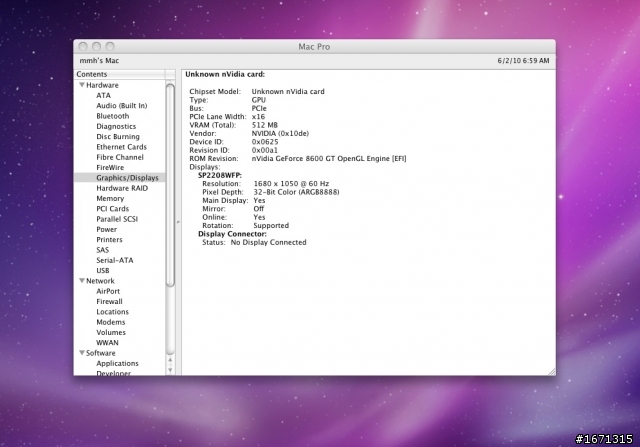This screenshot has width=640, height=447.
Task: Click the Rotation value "Supported"
Action: click(x=271, y=225)
